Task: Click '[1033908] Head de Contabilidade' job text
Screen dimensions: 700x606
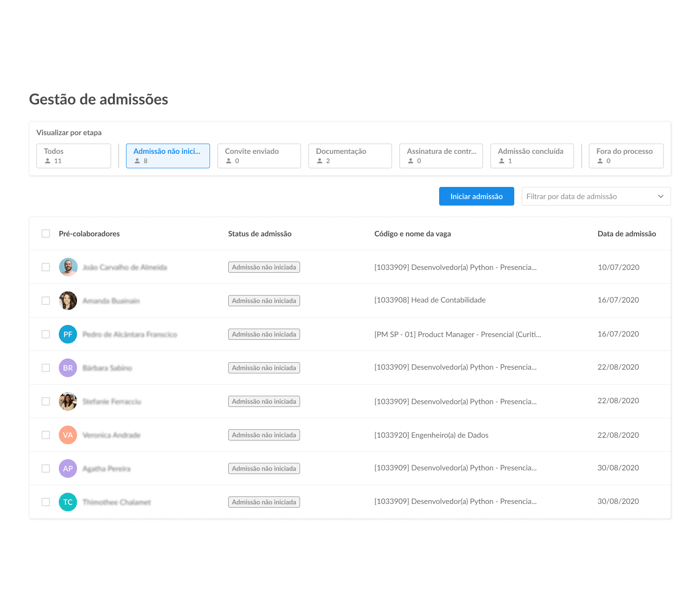Action: pyautogui.click(x=430, y=300)
